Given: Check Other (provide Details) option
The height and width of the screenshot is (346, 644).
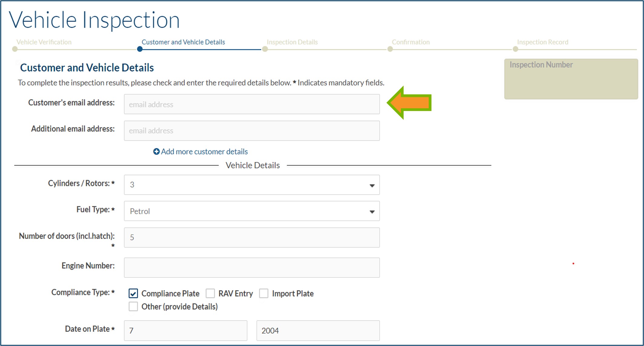Looking at the screenshot, I should click(x=133, y=306).
